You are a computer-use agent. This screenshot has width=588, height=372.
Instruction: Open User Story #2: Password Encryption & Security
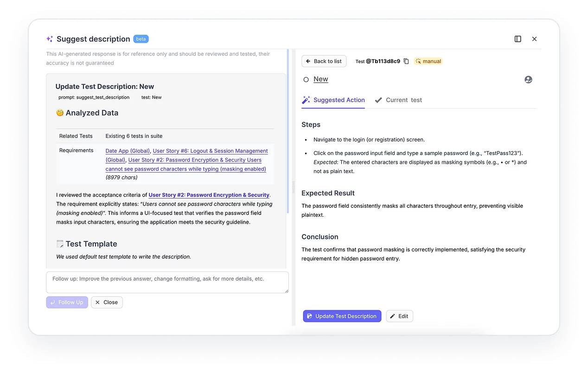pyautogui.click(x=208, y=195)
